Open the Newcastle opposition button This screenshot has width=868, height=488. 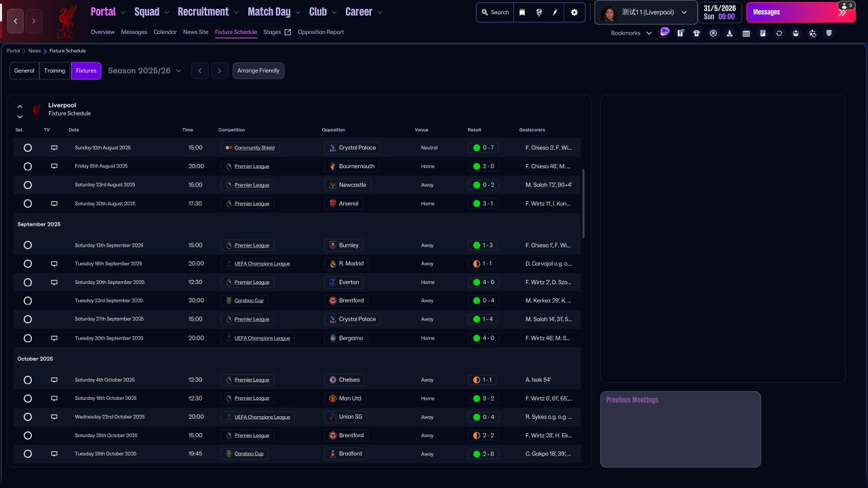pos(347,185)
